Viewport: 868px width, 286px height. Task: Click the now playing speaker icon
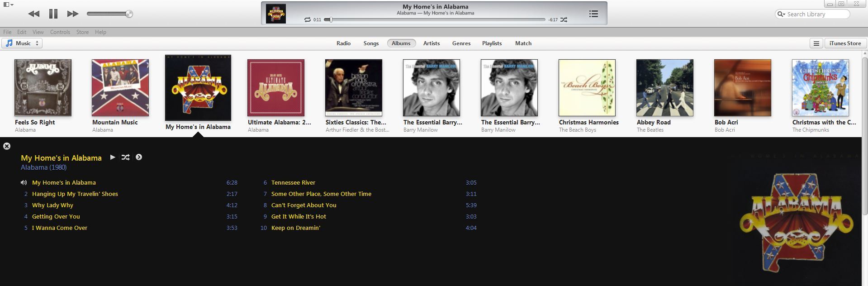24,183
